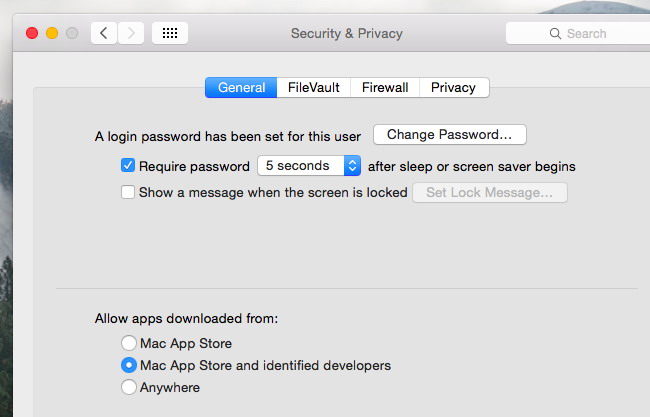Enable Show a message when locked

click(128, 192)
